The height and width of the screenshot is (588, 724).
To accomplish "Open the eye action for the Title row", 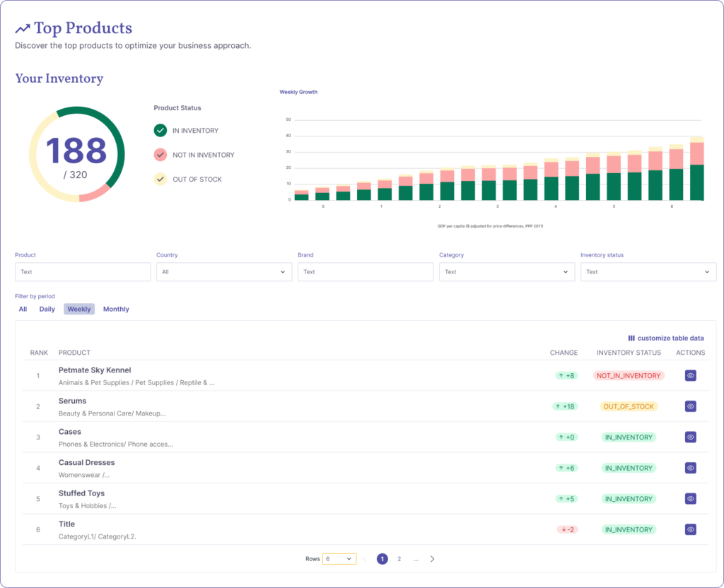I will tap(690, 530).
